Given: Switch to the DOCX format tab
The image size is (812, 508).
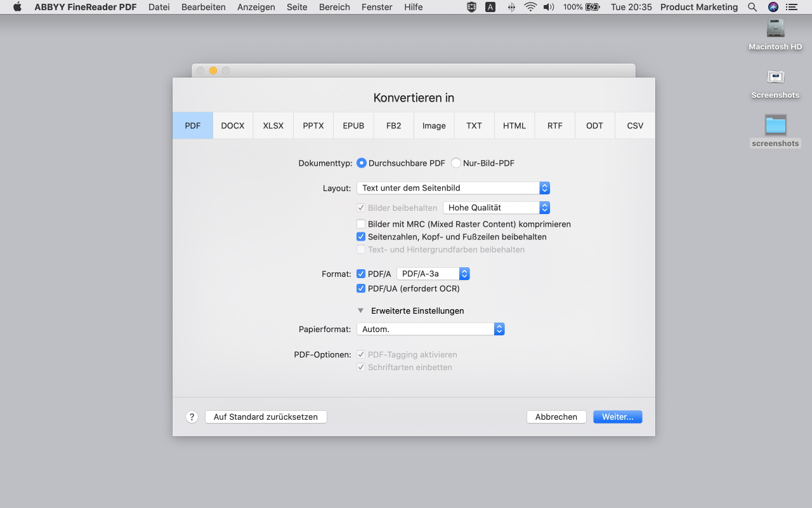Looking at the screenshot, I should click(233, 126).
